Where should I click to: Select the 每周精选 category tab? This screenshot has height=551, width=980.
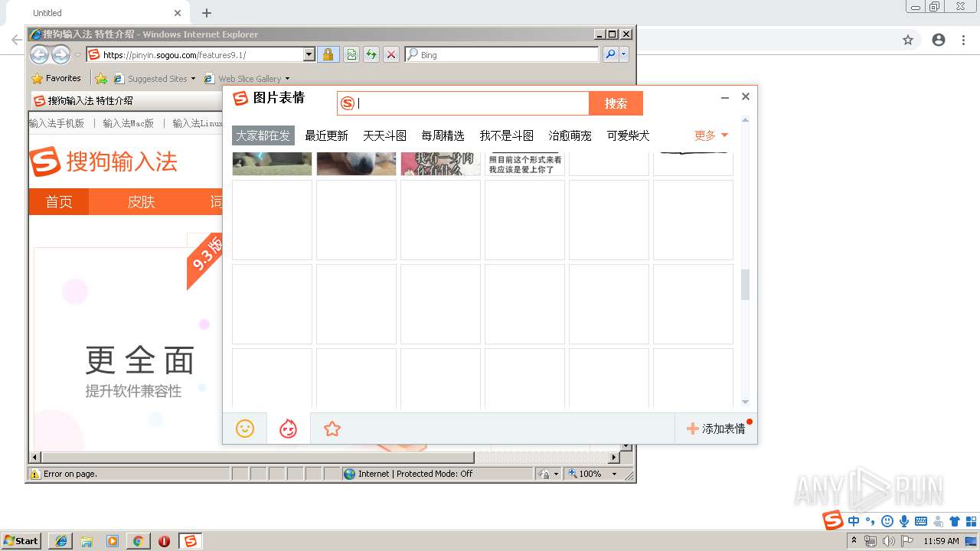(443, 135)
